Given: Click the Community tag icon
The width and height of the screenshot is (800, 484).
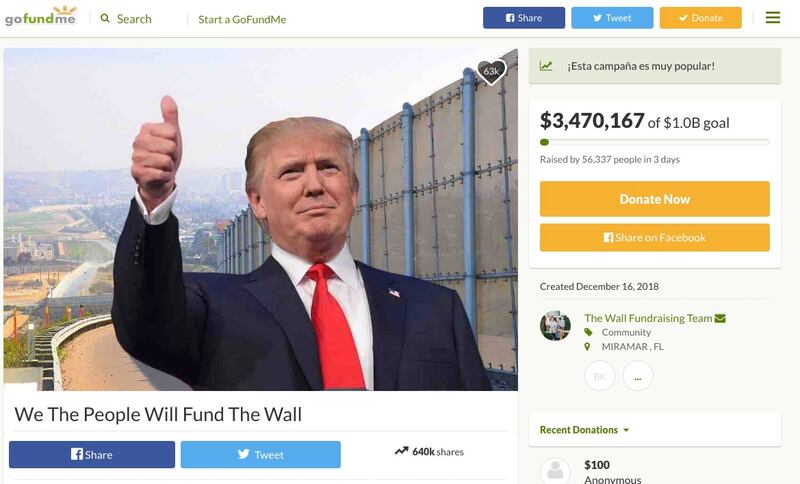Looking at the screenshot, I should tap(588, 332).
